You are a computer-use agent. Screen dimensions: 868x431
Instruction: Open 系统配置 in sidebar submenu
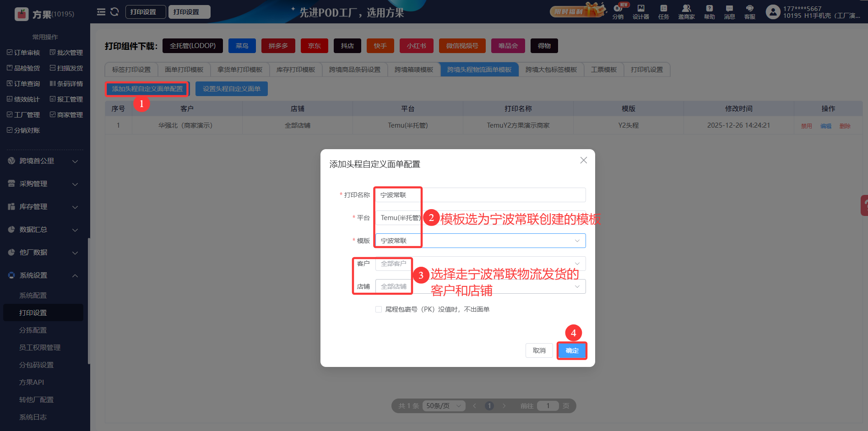click(33, 296)
